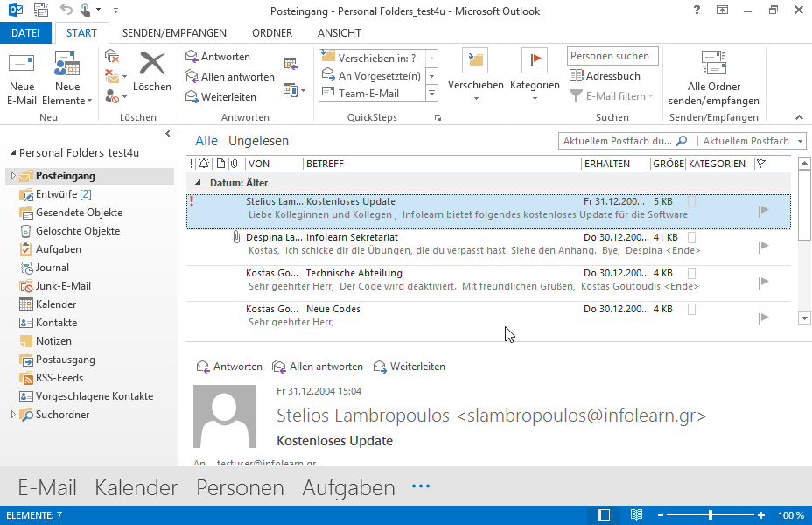Sort by reminder bell column header
The width and height of the screenshot is (812, 525).
pyautogui.click(x=204, y=164)
